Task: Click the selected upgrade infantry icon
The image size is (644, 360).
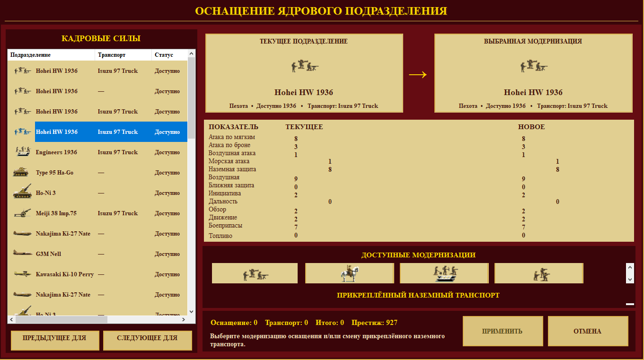Action: pos(534,66)
